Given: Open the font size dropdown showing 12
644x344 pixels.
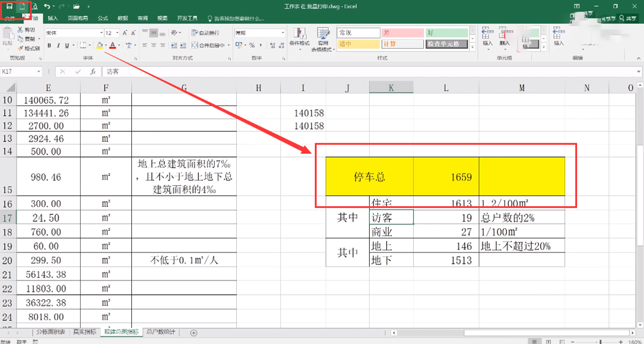Looking at the screenshot, I should [118, 33].
